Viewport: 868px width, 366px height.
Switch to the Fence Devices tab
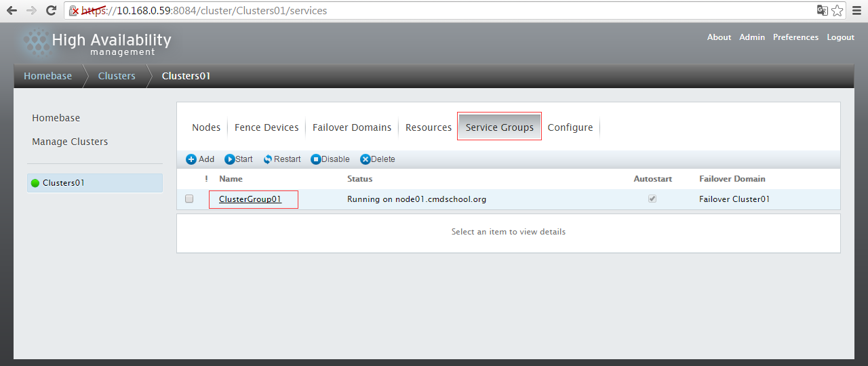coord(267,127)
